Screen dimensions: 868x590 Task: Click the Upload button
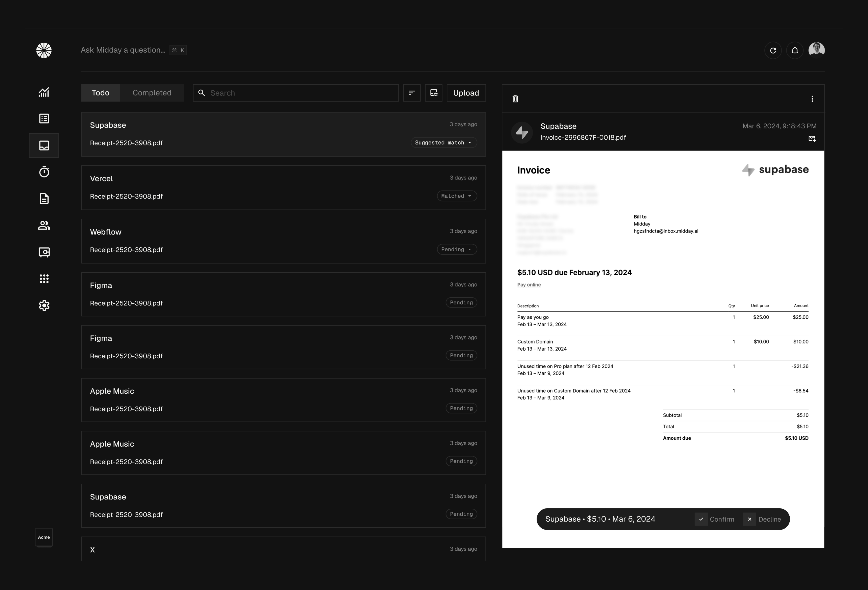coord(466,93)
